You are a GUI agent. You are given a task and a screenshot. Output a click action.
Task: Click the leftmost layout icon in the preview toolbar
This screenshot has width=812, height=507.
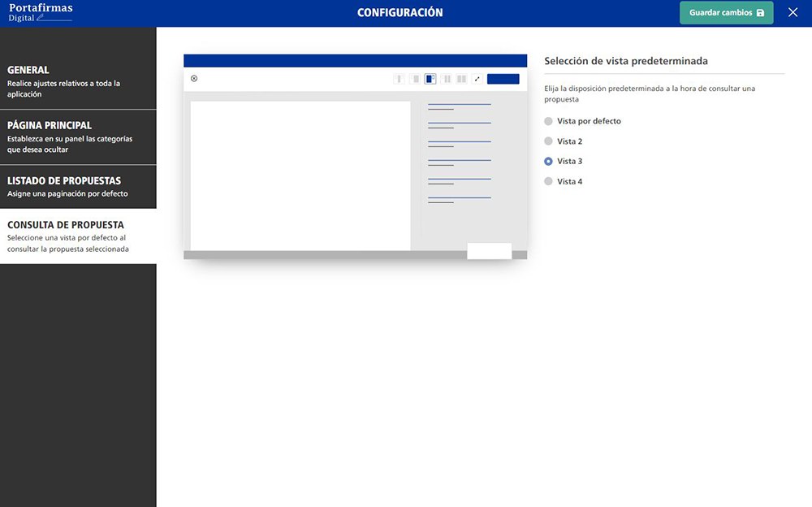(399, 79)
